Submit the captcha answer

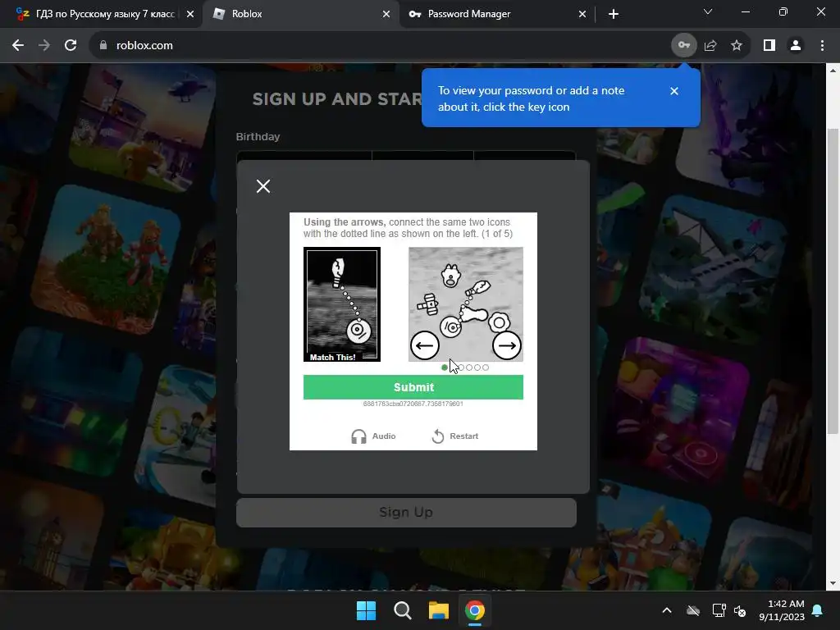[x=413, y=387]
